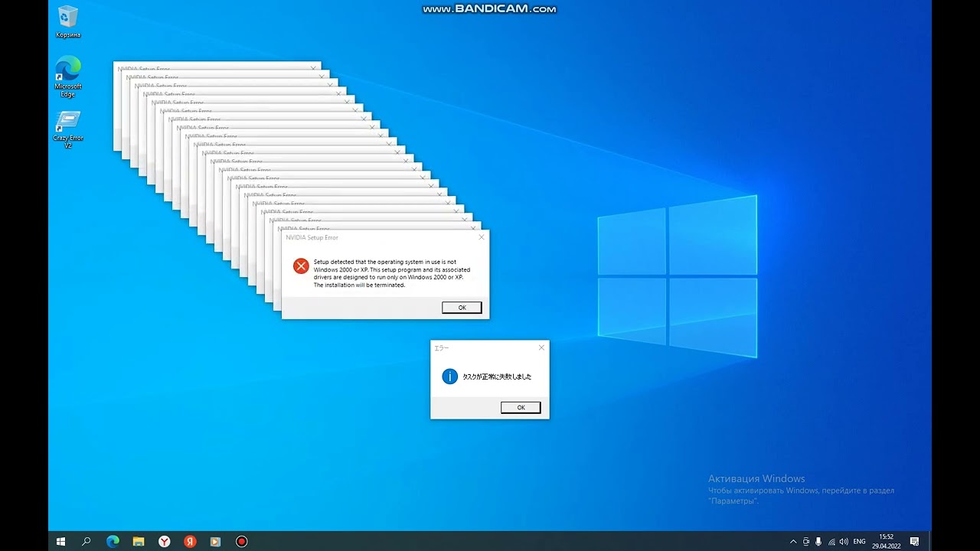Open the clock showing 15:52

tap(886, 541)
